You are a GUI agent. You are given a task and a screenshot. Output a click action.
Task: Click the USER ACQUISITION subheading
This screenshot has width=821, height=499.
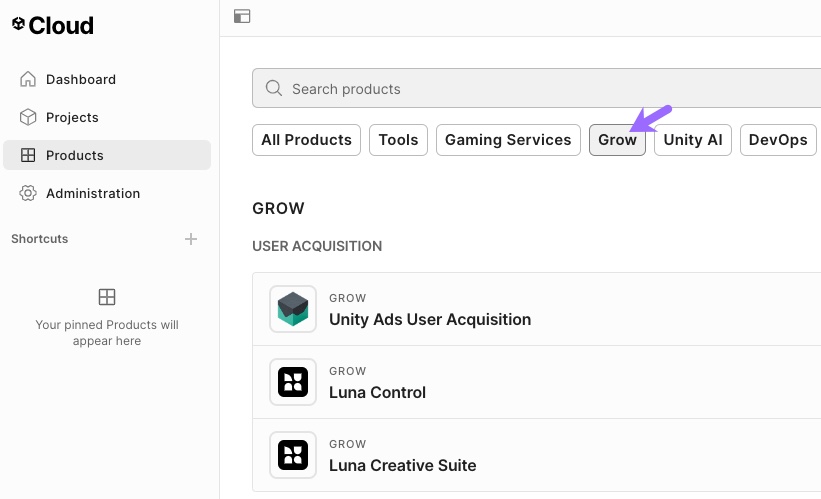[317, 246]
